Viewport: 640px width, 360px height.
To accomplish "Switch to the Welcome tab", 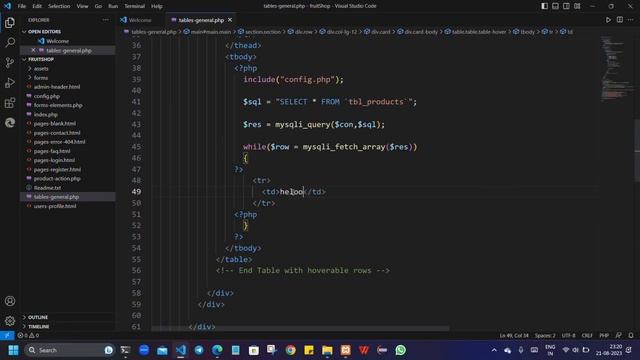I will 140,20.
